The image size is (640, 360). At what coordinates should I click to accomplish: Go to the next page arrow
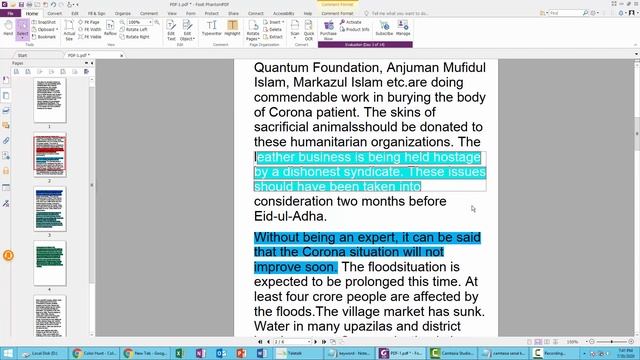click(316, 342)
